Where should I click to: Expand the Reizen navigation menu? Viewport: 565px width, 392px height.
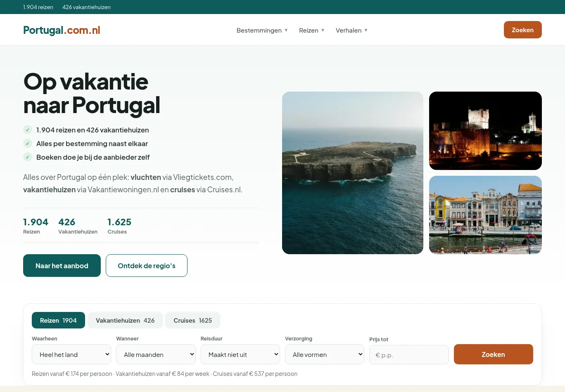coord(311,31)
